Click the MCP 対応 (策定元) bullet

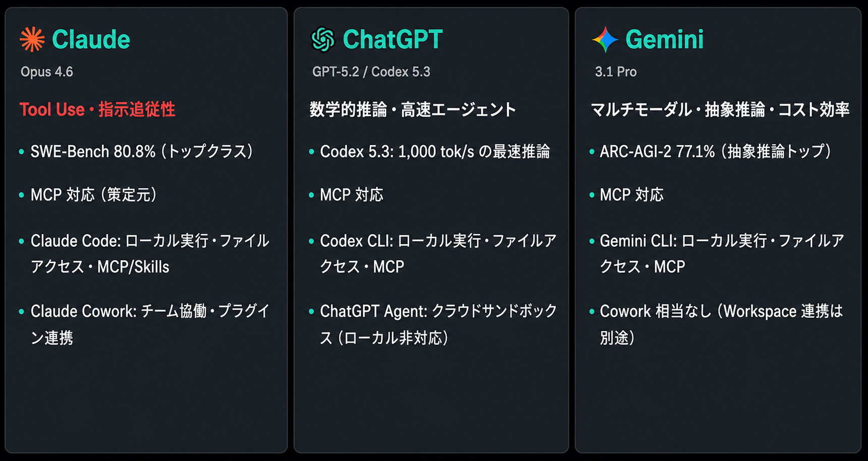pos(94,195)
